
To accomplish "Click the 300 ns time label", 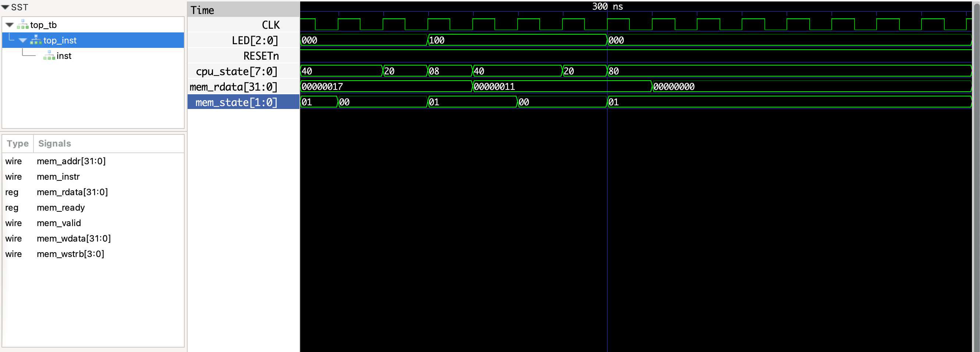I will 607,7.
